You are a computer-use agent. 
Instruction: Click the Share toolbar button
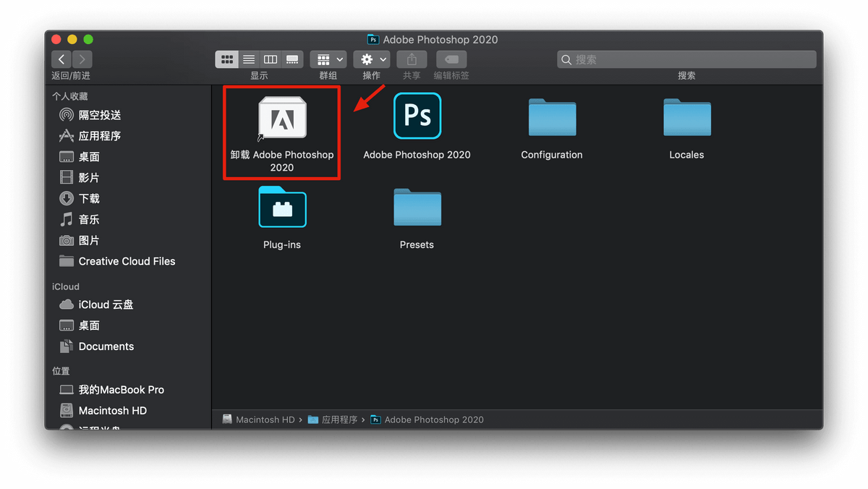pos(412,59)
